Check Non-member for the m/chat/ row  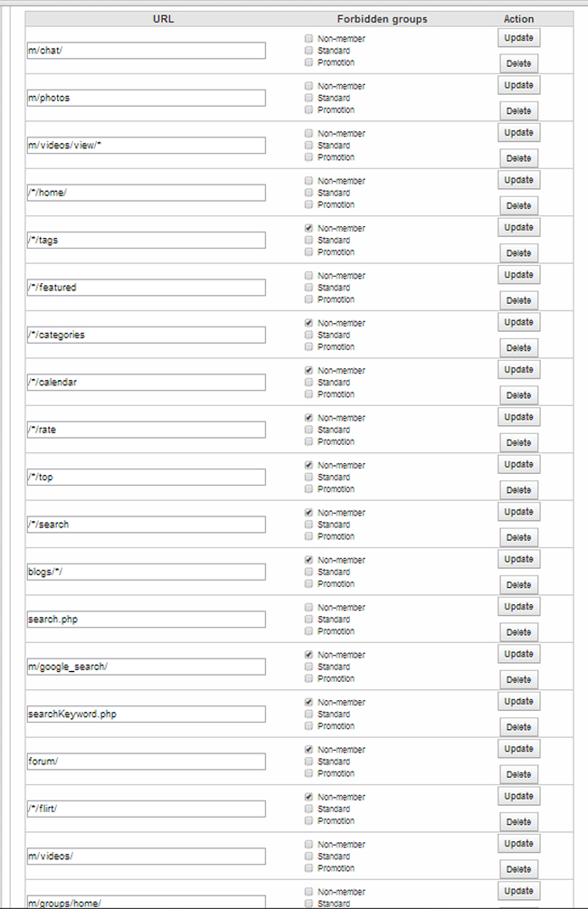click(x=309, y=39)
